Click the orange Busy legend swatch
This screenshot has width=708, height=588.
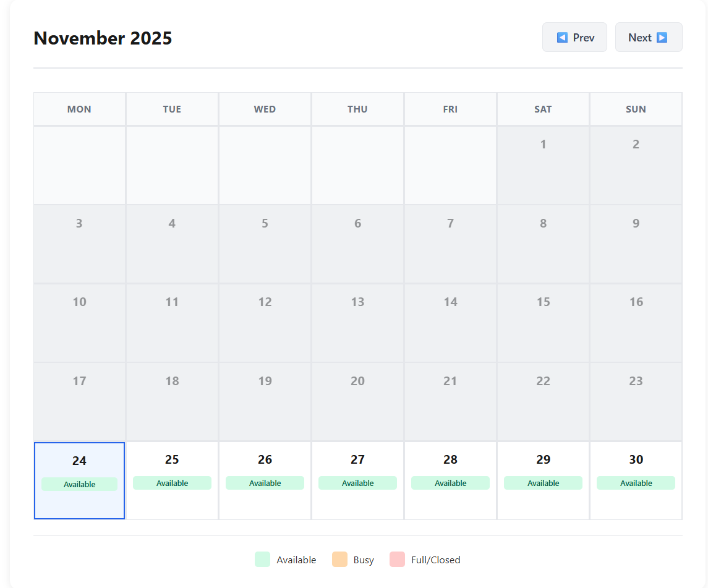click(x=339, y=560)
